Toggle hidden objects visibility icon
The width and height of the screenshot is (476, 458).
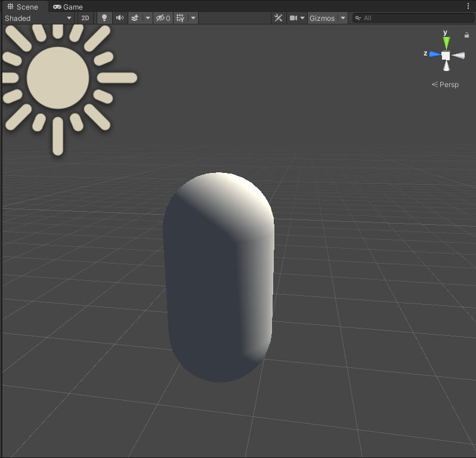[163, 18]
